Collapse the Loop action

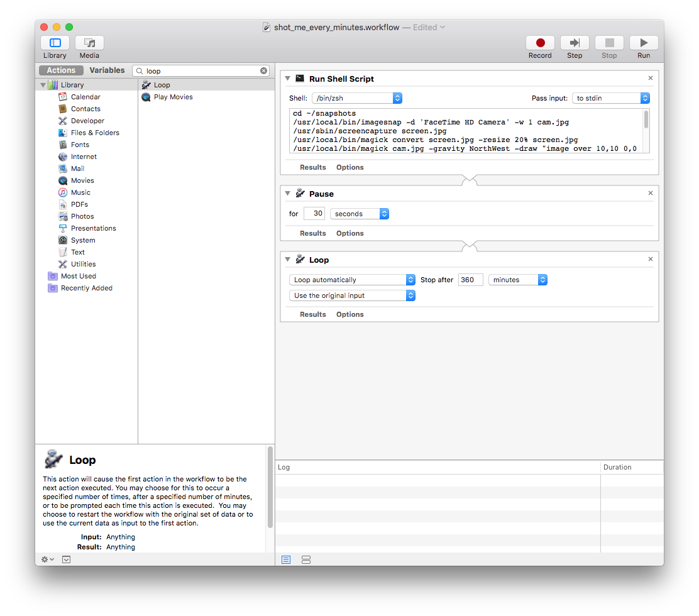pyautogui.click(x=287, y=260)
